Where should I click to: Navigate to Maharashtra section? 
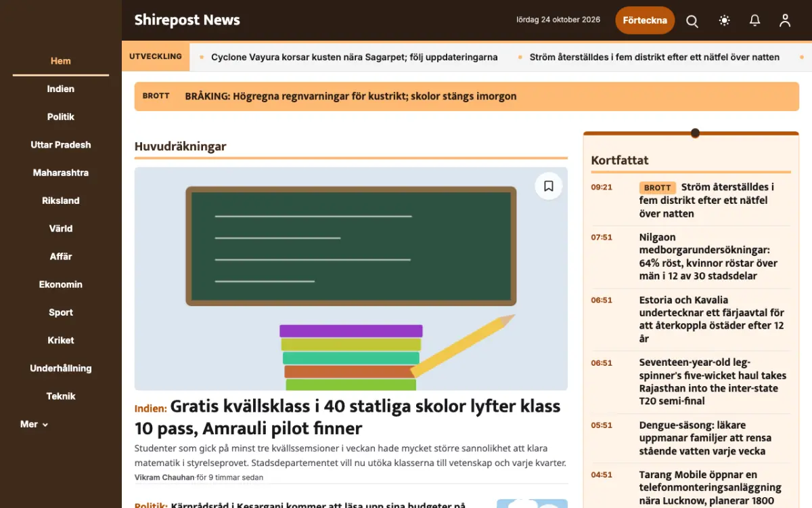point(61,173)
